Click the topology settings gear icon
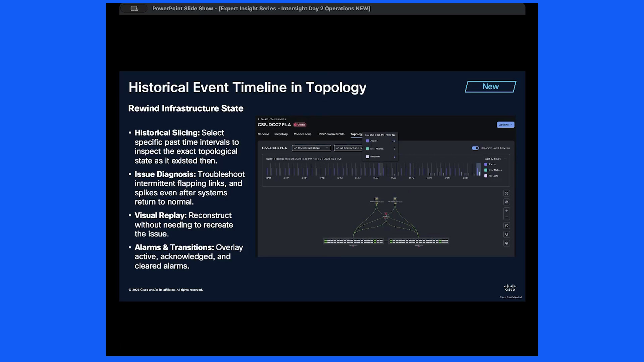 point(507,243)
